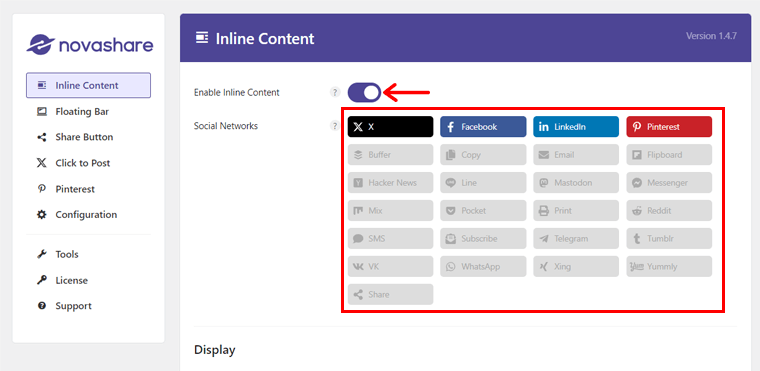This screenshot has height=371, width=760.
Task: Enable the Line network button
Action: (x=483, y=183)
